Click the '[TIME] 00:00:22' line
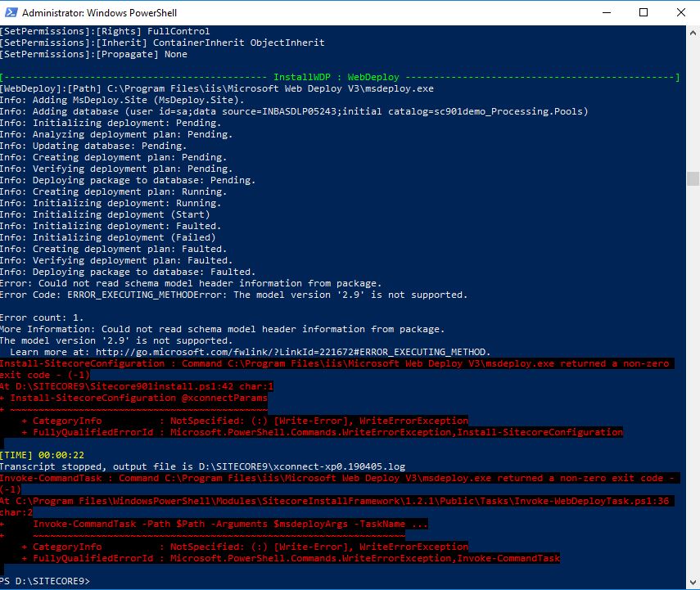Viewport: 700px width, 590px height. [42, 455]
